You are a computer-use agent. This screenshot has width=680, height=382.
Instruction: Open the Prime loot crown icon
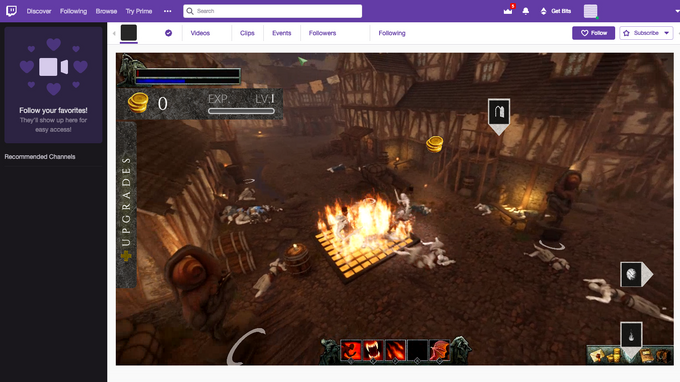508,11
